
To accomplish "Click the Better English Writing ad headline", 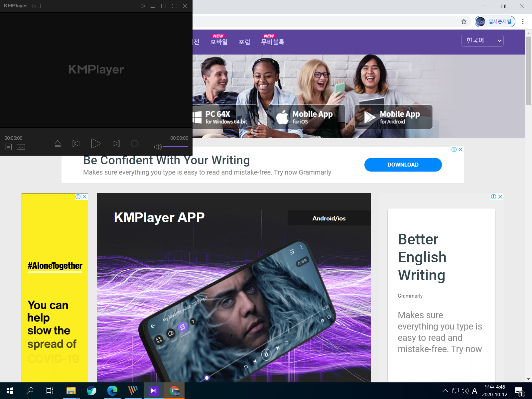I will [422, 257].
